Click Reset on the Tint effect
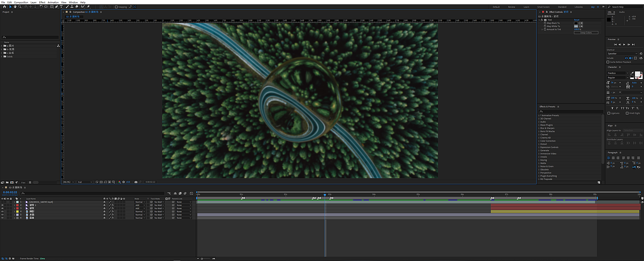644x261 pixels. [x=577, y=20]
